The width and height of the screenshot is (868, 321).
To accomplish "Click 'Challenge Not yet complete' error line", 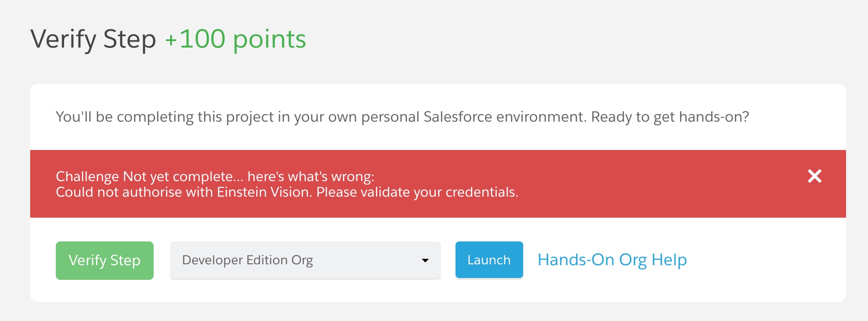I will [144, 177].
